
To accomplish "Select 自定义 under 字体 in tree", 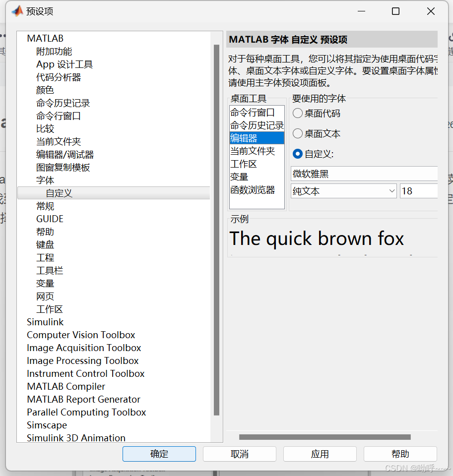I will click(x=114, y=193).
